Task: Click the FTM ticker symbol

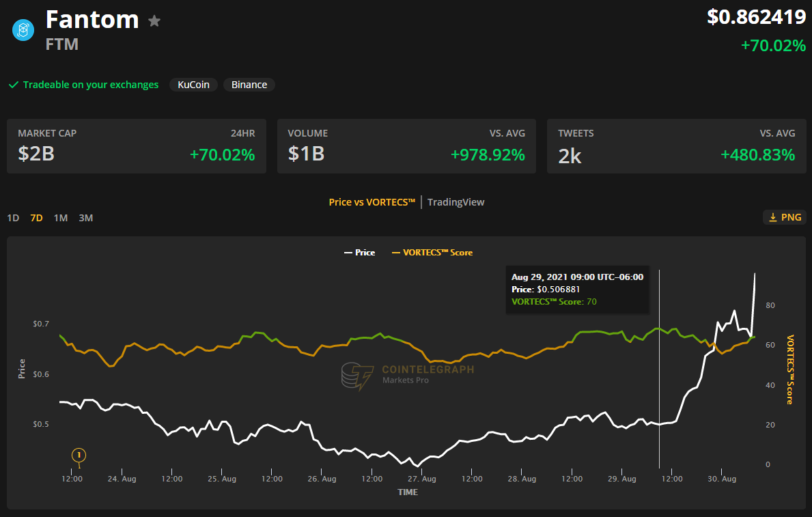Action: [x=62, y=44]
